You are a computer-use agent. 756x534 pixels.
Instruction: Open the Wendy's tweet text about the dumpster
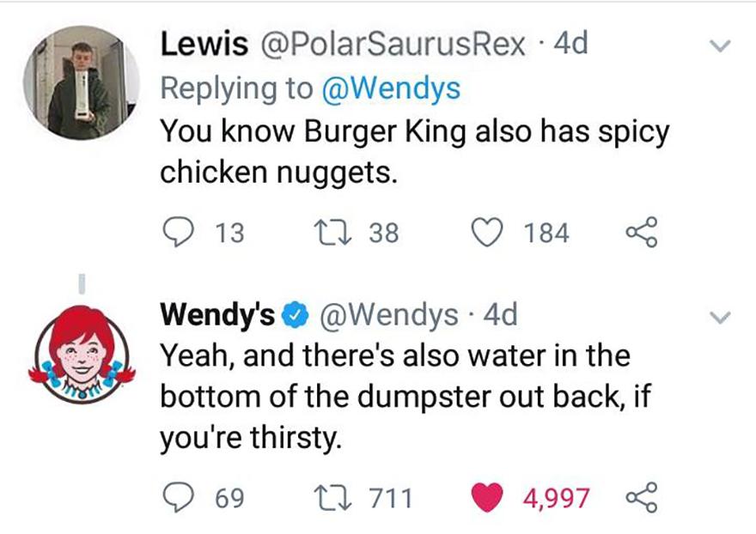395,397
